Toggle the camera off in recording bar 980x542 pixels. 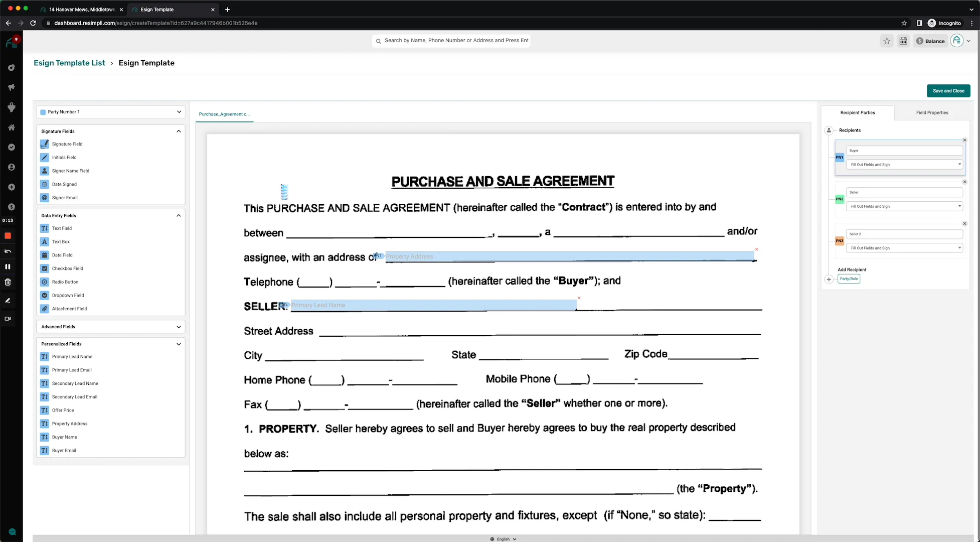tap(8, 318)
